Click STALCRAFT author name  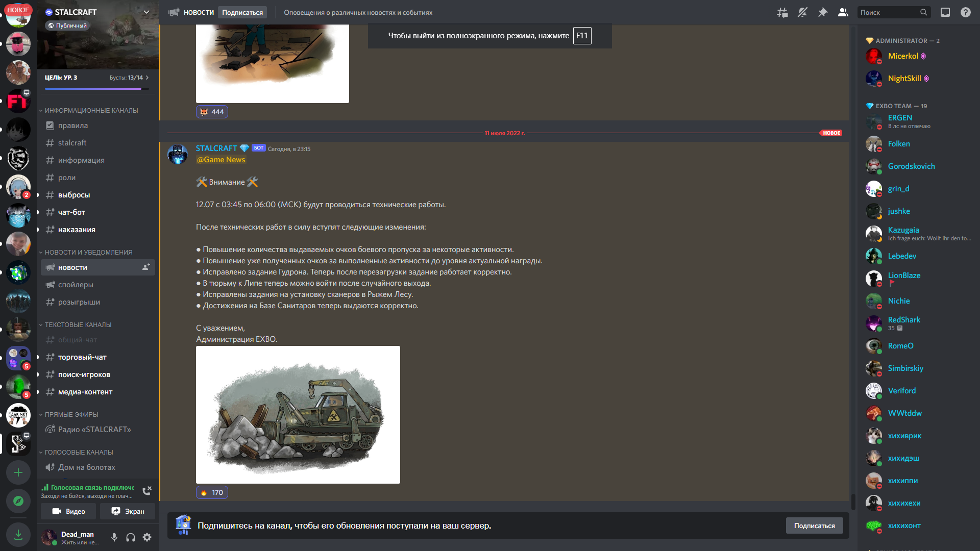pos(216,148)
